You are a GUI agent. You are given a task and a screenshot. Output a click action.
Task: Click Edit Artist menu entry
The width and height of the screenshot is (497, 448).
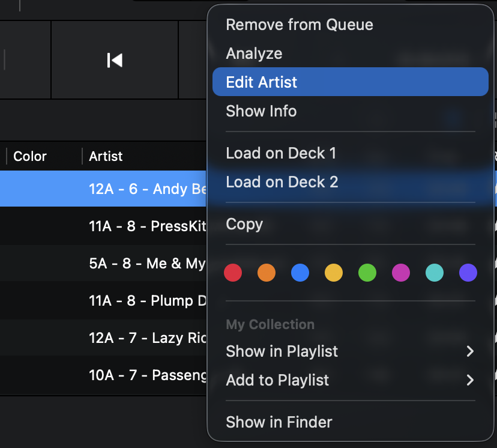tap(261, 82)
